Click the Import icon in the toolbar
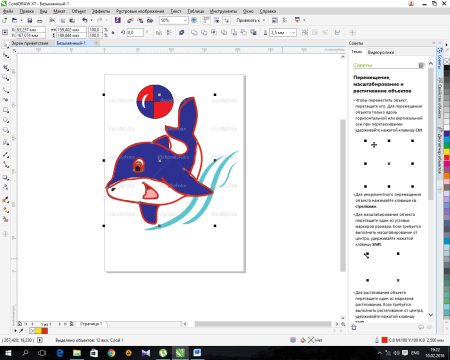The width and height of the screenshot is (450, 360). pyautogui.click(x=130, y=20)
